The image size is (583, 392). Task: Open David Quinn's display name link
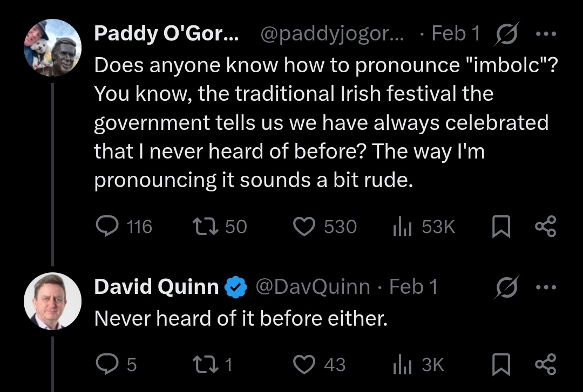(156, 287)
